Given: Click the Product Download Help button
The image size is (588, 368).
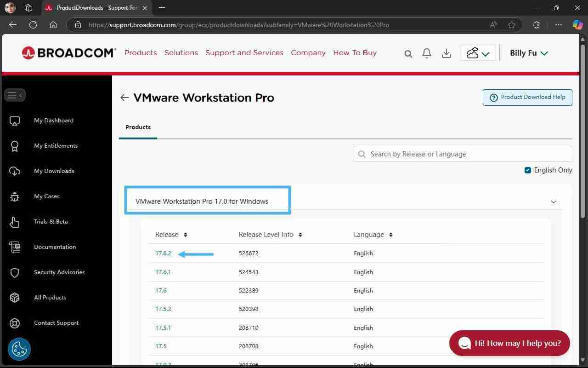Looking at the screenshot, I should click(527, 97).
